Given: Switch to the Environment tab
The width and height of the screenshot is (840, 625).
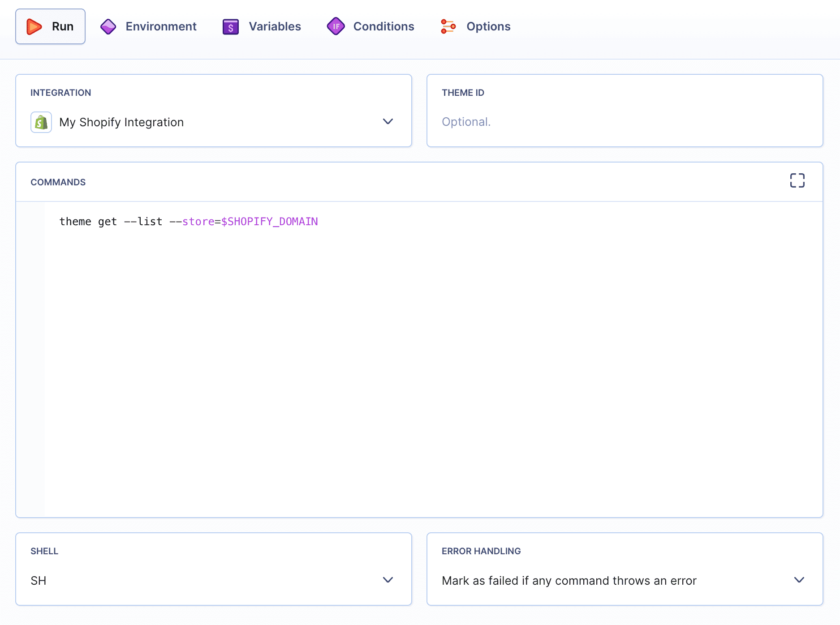Looking at the screenshot, I should tap(161, 26).
